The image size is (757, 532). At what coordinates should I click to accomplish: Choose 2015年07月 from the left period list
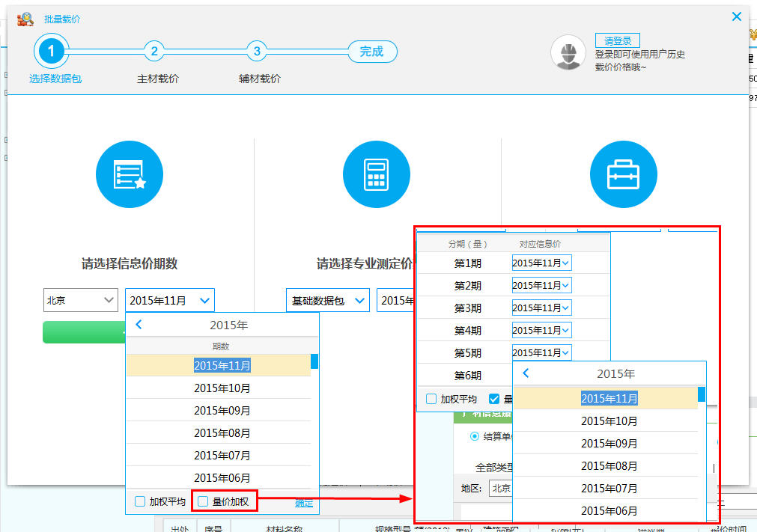pos(222,455)
